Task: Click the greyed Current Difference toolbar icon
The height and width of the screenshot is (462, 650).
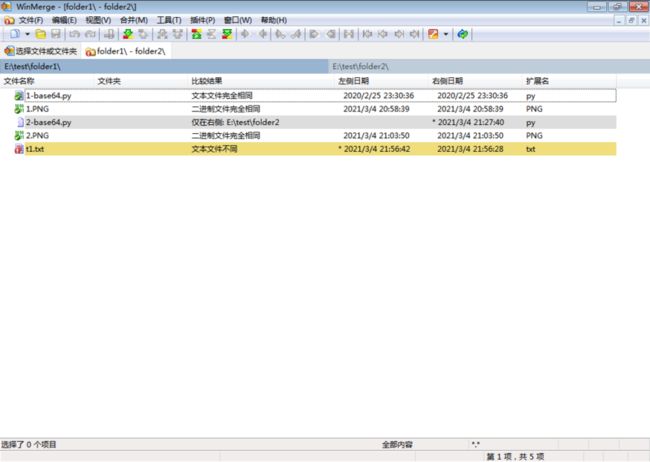Action: coord(211,34)
